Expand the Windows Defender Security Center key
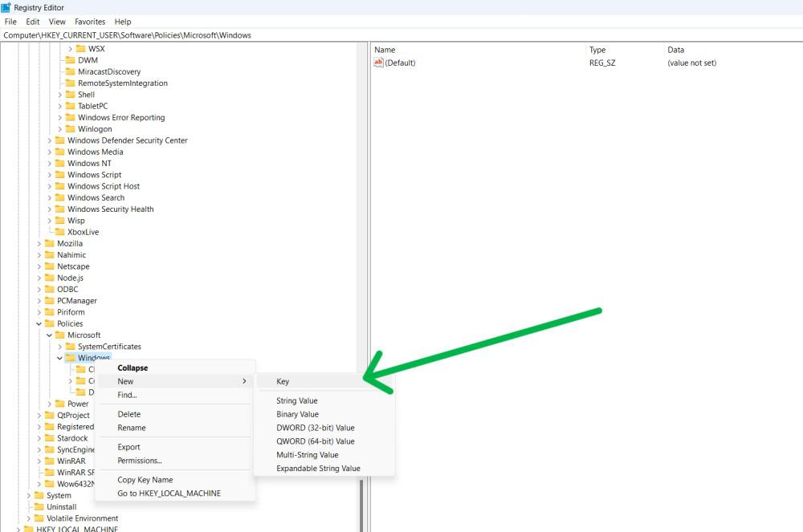Viewport: 803px width, 532px height. [x=49, y=140]
